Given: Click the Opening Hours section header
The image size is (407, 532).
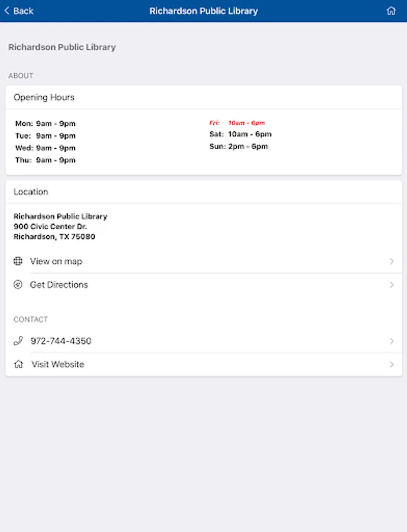Looking at the screenshot, I should click(x=44, y=98).
